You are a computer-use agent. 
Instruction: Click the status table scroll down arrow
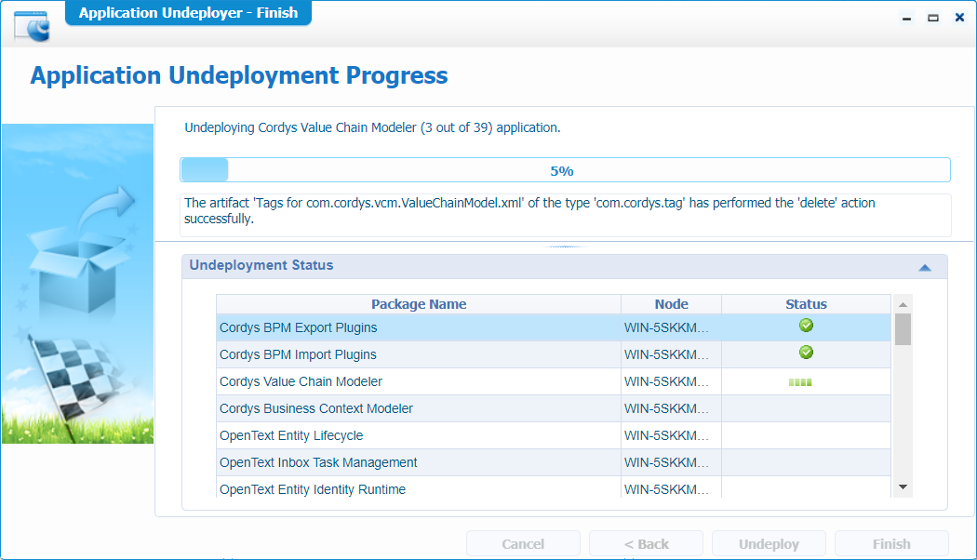pyautogui.click(x=903, y=487)
